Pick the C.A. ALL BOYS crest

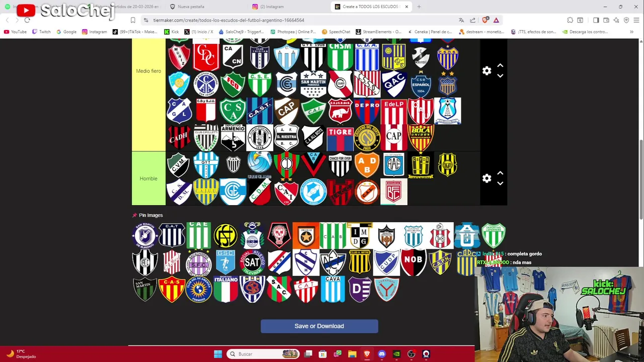[x=313, y=138]
